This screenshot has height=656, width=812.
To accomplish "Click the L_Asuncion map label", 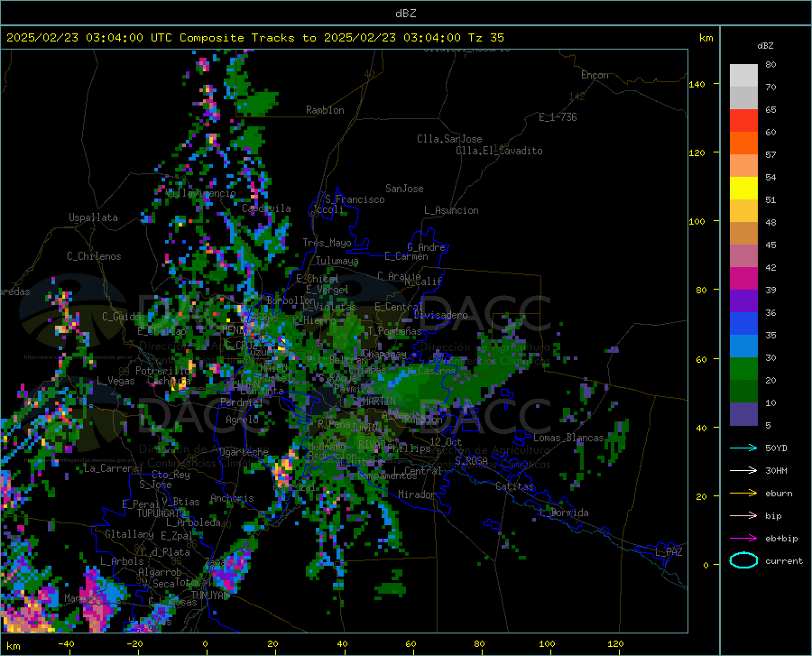I will coord(451,210).
